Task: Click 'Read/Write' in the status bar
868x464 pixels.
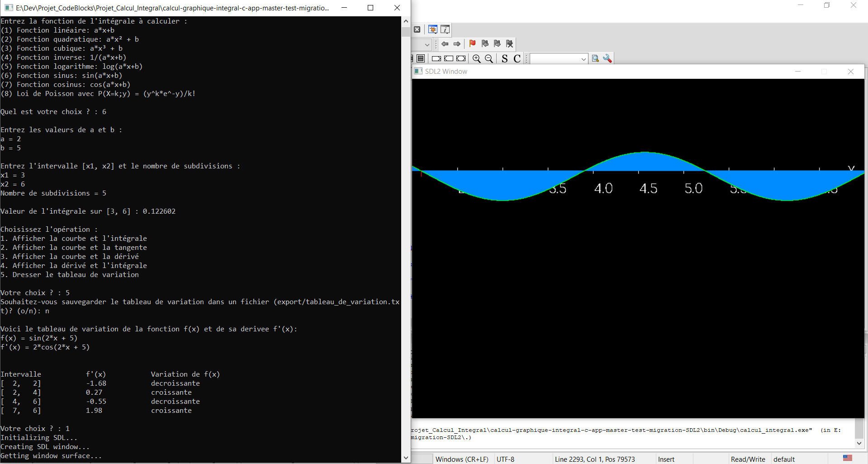Action: coord(748,459)
